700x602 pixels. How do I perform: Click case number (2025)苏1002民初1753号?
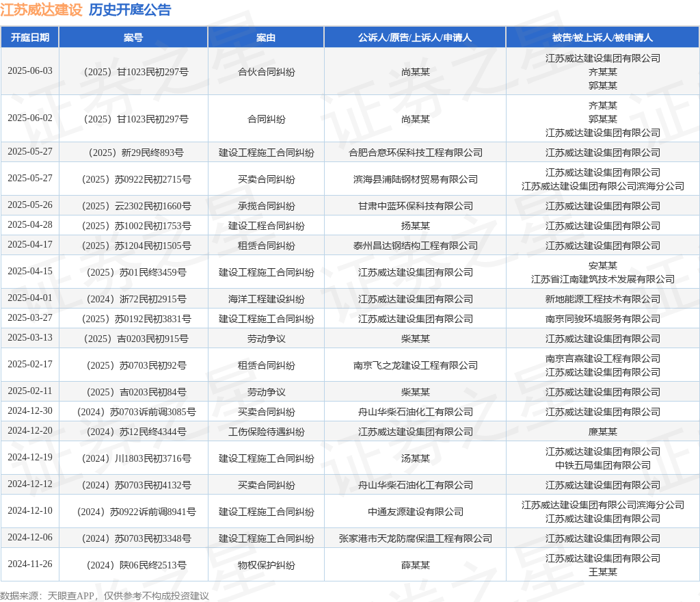(136, 226)
